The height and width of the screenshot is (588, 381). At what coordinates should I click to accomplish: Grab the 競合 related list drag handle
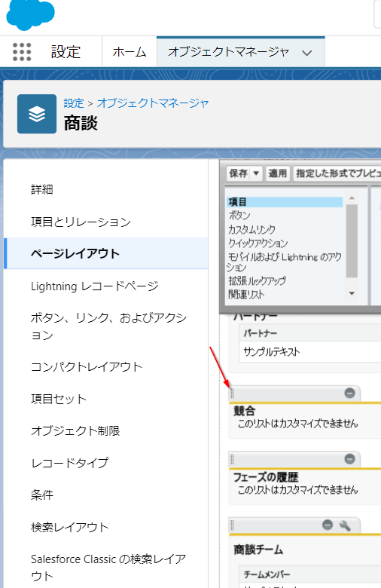tap(232, 393)
